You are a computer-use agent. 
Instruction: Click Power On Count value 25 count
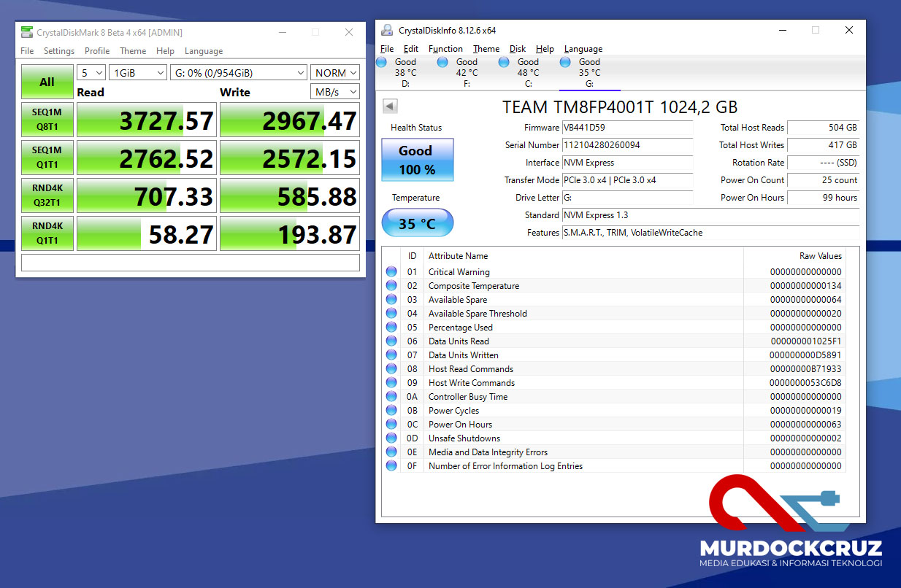(824, 180)
